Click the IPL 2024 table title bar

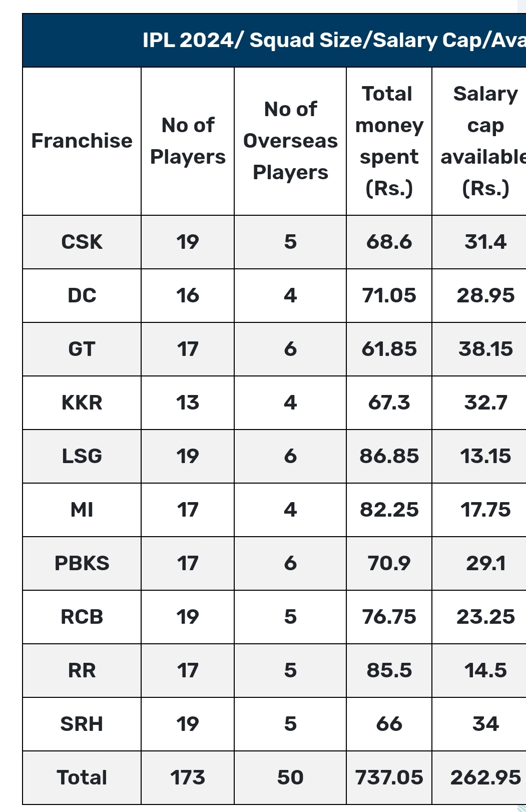point(274,41)
